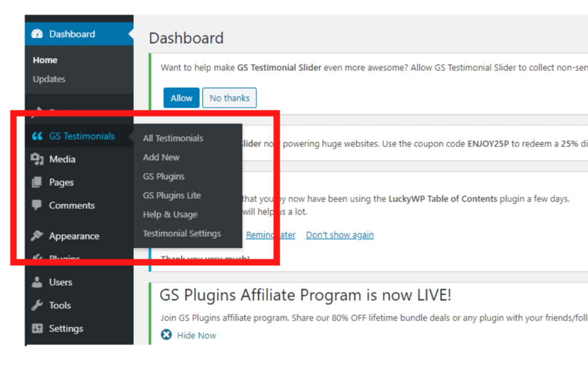
Task: Open the Appearance menu
Action: point(79,236)
